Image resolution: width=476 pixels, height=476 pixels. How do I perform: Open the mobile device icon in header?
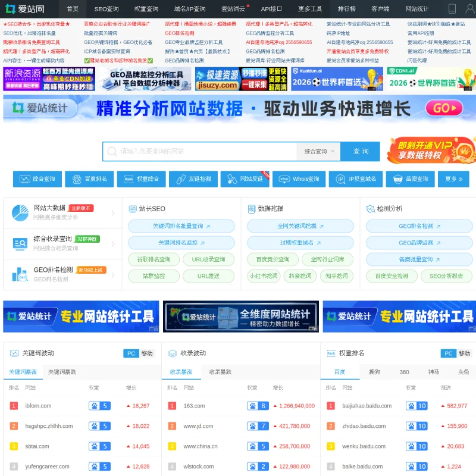tap(452, 9)
